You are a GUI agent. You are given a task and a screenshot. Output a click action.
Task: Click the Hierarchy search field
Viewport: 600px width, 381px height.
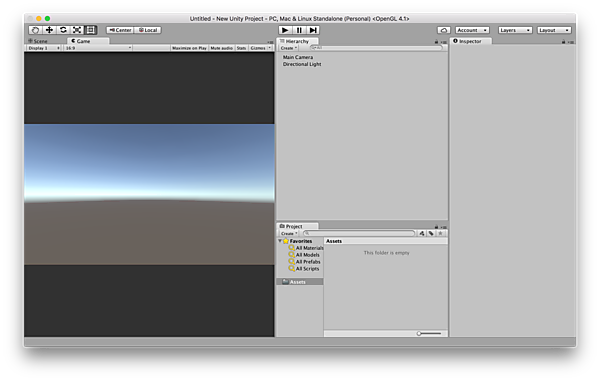coord(377,48)
